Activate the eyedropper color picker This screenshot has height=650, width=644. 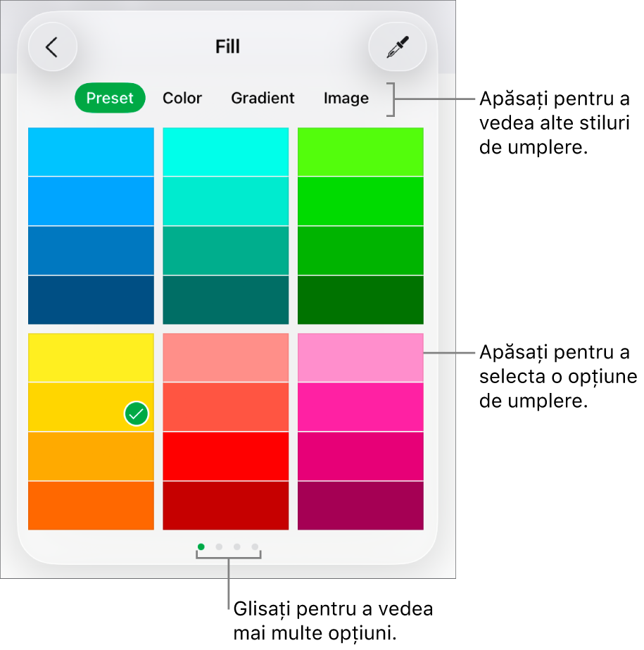pyautogui.click(x=398, y=47)
